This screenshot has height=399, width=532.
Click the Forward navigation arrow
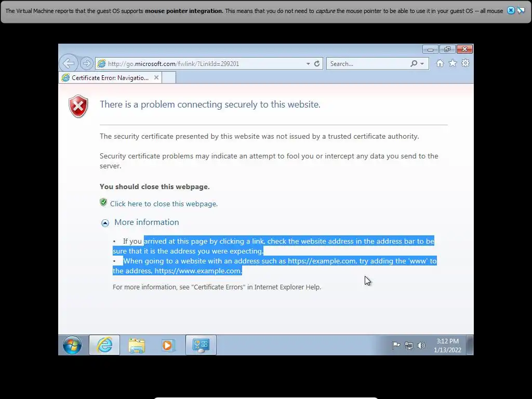pos(87,63)
